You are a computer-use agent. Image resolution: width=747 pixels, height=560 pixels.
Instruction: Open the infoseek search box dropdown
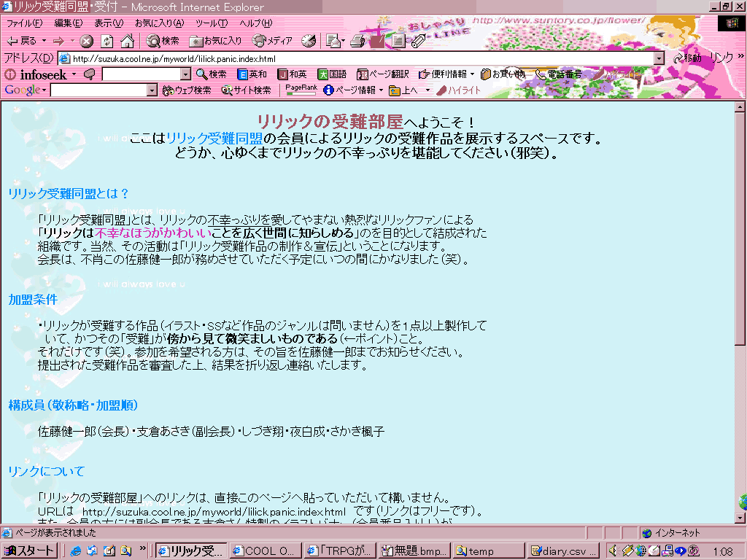(x=185, y=74)
